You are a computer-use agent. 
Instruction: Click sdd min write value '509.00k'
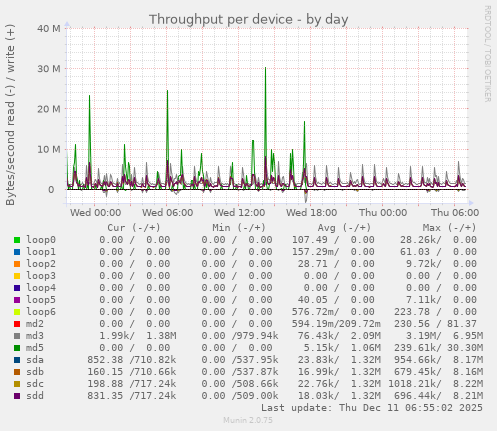258,396
